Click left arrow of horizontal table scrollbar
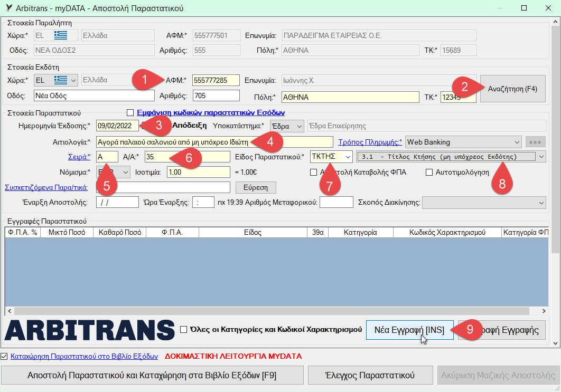The width and height of the screenshot is (561, 392). (x=10, y=311)
